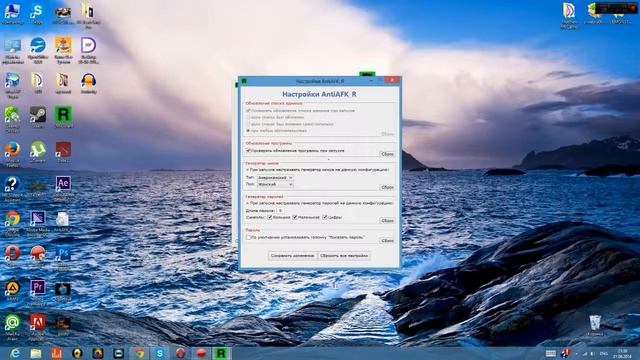The image size is (640, 360).
Task: Open File Explorer from the taskbar
Action: click(36, 353)
